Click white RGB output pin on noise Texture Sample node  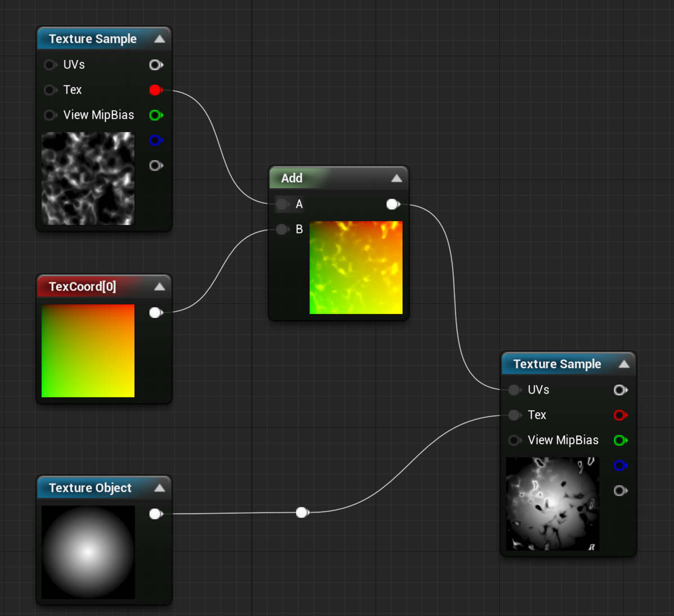(x=156, y=65)
